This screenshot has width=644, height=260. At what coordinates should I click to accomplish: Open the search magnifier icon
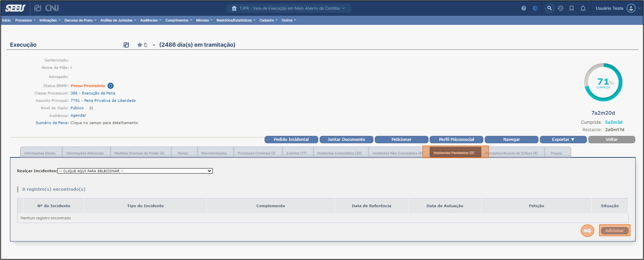[x=550, y=8]
